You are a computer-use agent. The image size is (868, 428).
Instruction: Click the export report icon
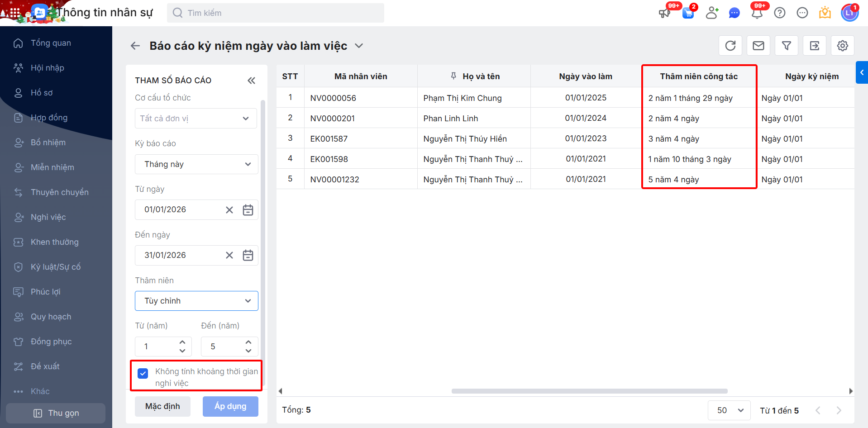[814, 46]
